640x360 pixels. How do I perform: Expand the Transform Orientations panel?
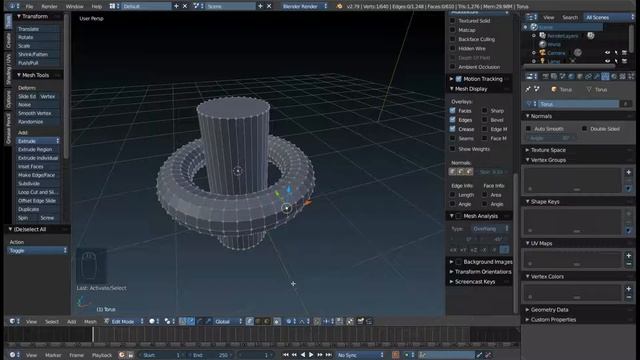coord(452,271)
